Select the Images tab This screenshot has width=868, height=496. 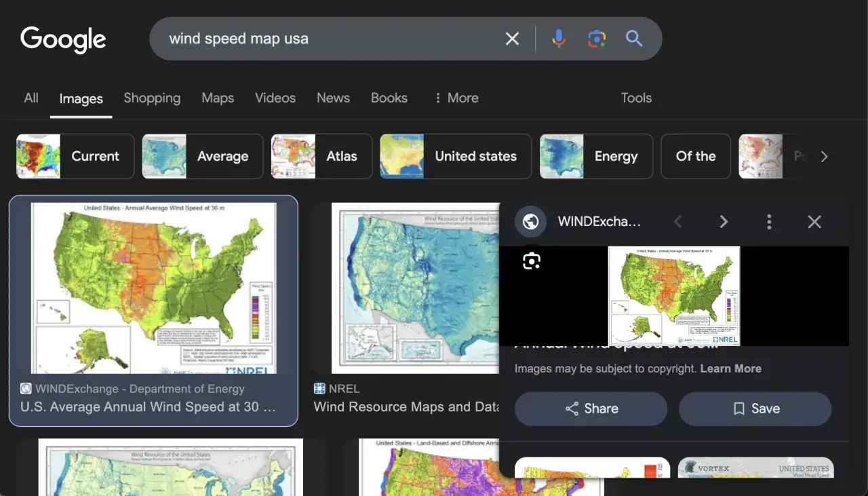[x=81, y=98]
